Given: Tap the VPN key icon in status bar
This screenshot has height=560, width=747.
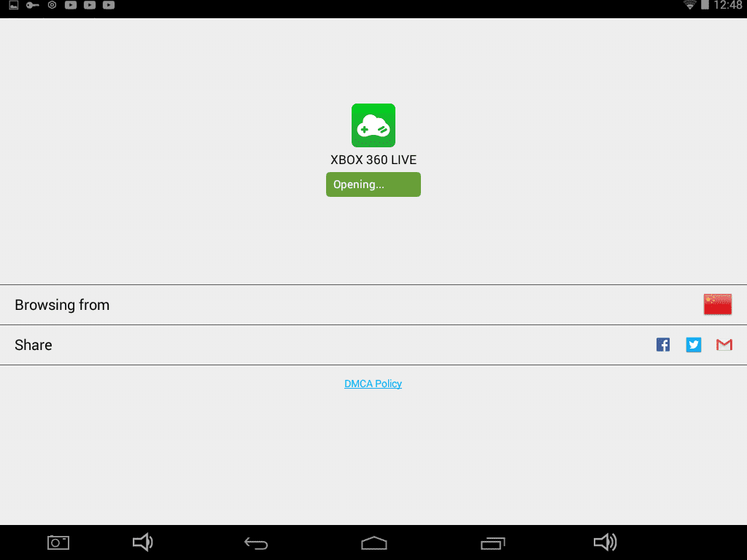Looking at the screenshot, I should pyautogui.click(x=32, y=5).
